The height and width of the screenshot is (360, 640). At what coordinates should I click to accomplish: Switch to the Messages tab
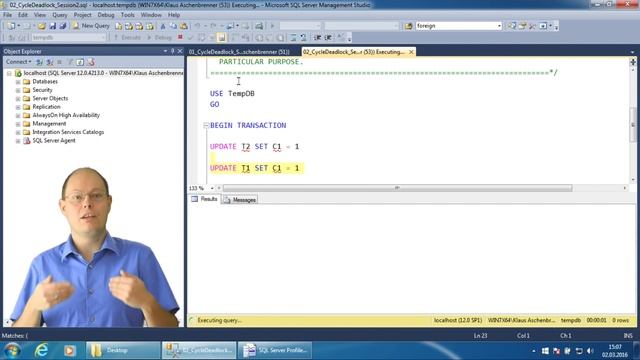(240, 200)
